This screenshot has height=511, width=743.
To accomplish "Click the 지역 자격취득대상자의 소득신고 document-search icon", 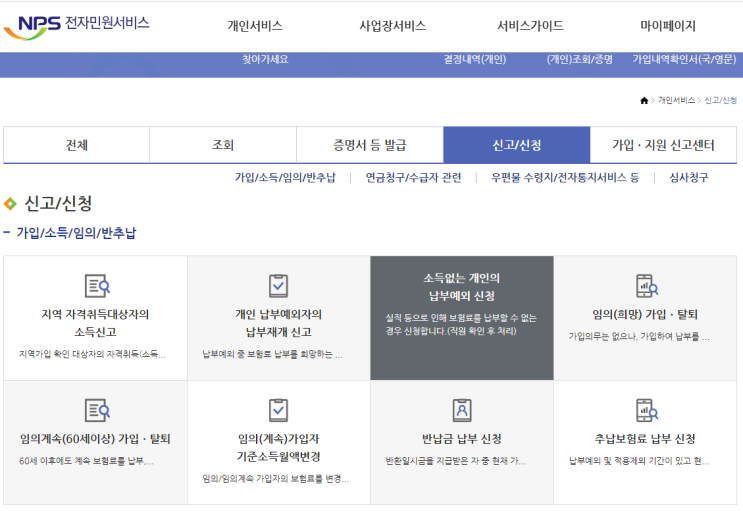I will [97, 285].
